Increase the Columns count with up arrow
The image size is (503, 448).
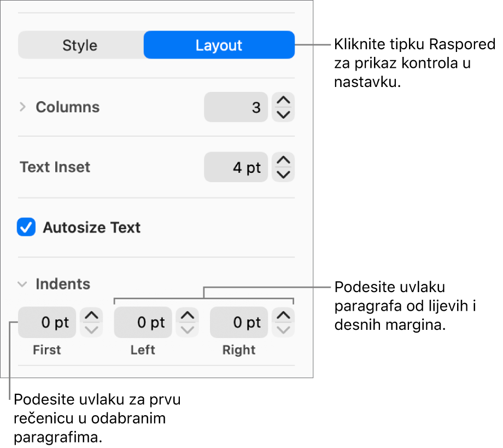283,100
